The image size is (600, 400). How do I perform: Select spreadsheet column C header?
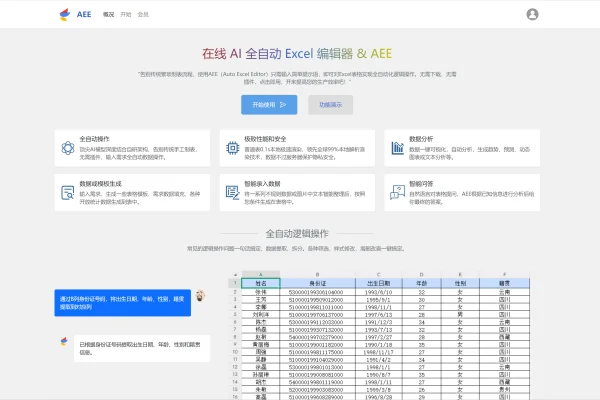click(378, 274)
